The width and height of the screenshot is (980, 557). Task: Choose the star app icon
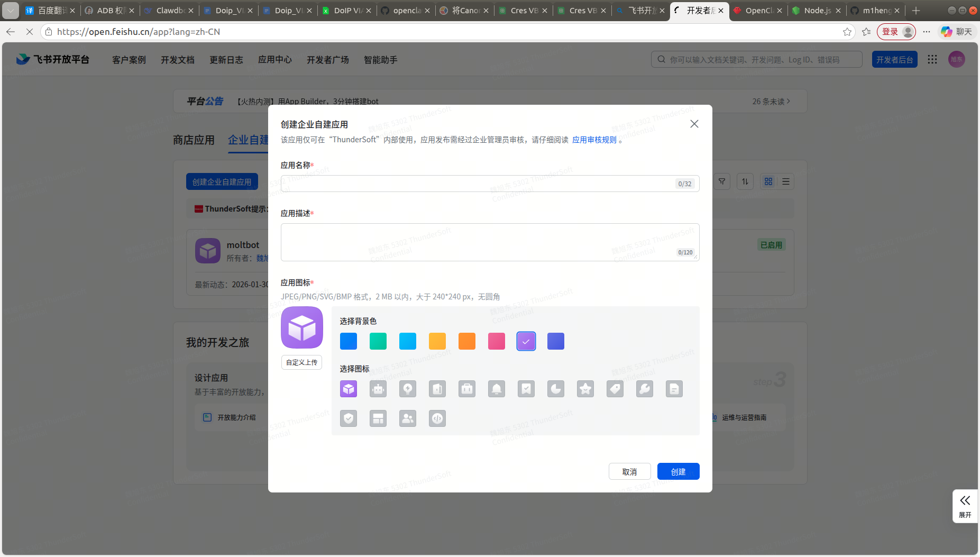coord(585,389)
